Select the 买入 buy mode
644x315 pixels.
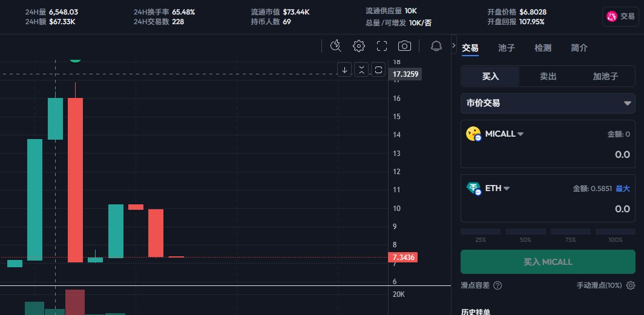(x=490, y=76)
